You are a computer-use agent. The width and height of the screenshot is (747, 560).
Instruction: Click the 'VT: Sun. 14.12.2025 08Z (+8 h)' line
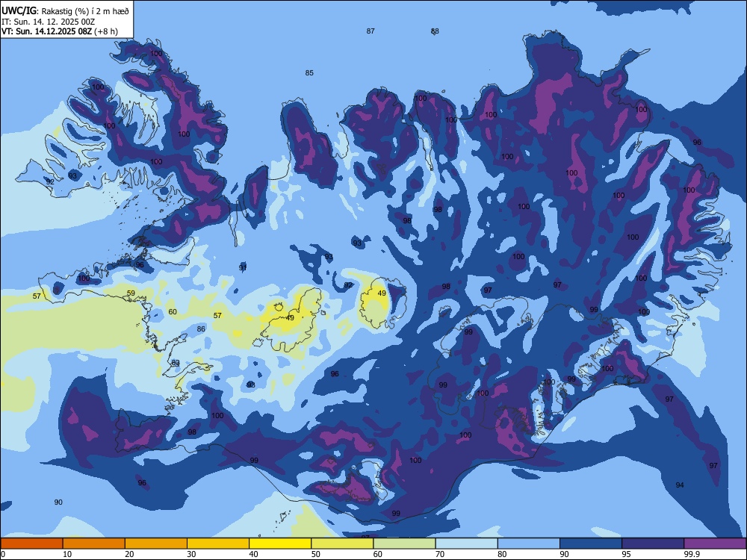pos(60,31)
